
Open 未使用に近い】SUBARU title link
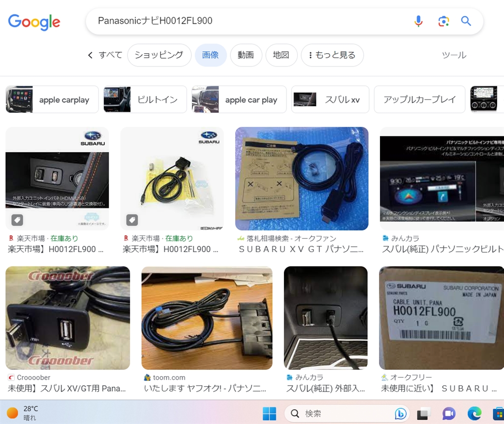pyautogui.click(x=439, y=389)
